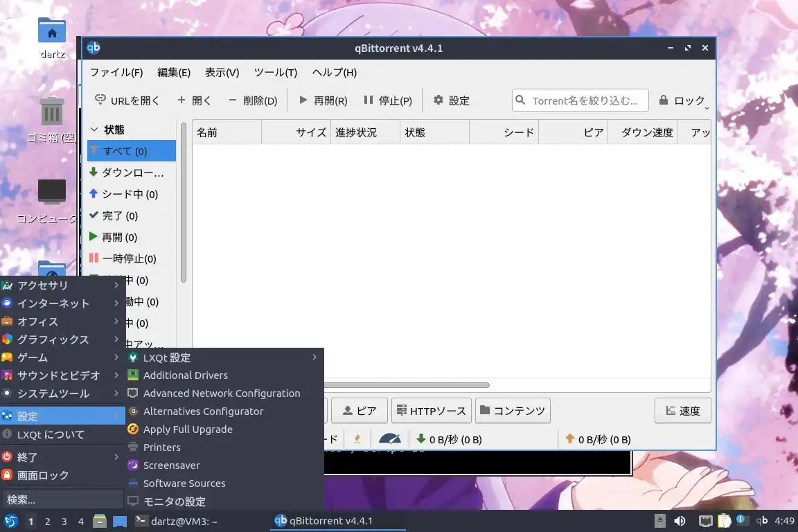The width and height of the screenshot is (798, 532).
Task: Select the 再開 (0) filter
Action: click(x=132, y=237)
